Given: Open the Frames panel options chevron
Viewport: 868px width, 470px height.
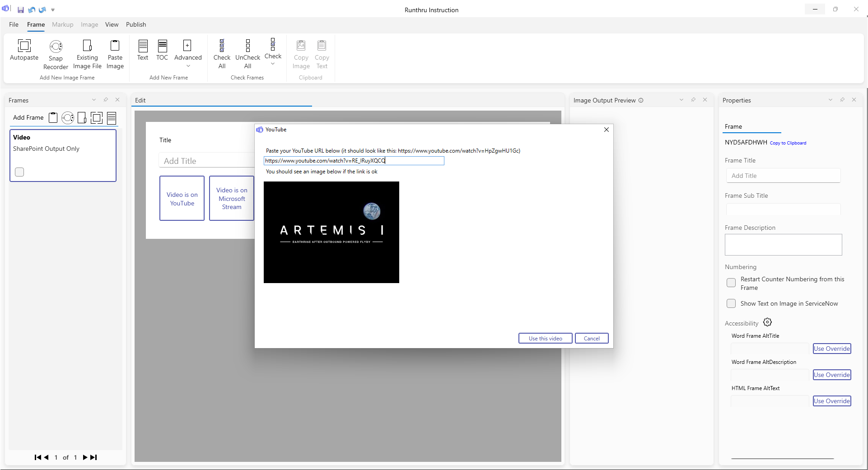Looking at the screenshot, I should 94,100.
